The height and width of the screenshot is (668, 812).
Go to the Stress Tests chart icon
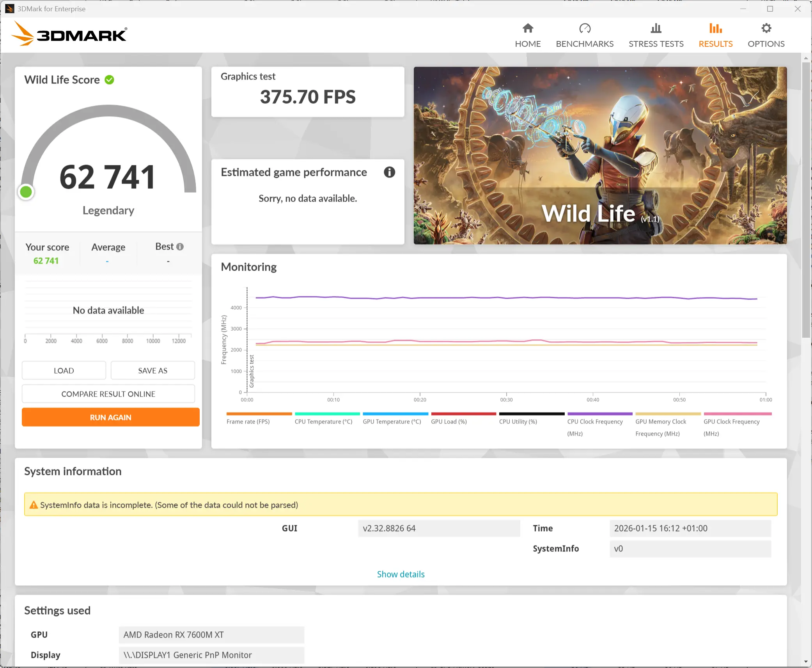click(656, 28)
